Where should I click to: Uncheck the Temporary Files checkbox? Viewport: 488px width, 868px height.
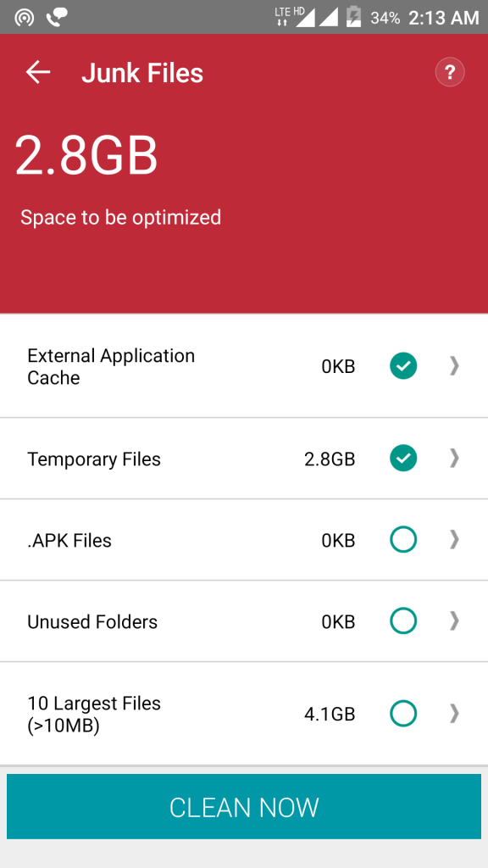click(402, 459)
